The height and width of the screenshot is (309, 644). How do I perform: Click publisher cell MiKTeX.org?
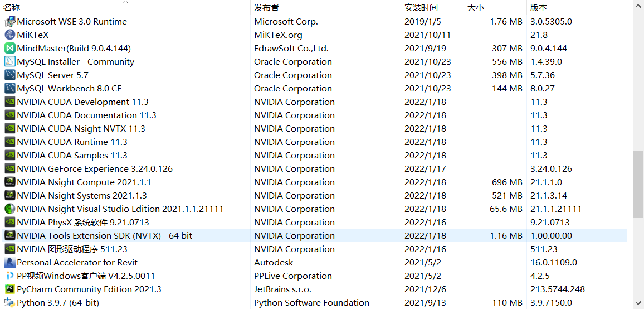pyautogui.click(x=278, y=35)
